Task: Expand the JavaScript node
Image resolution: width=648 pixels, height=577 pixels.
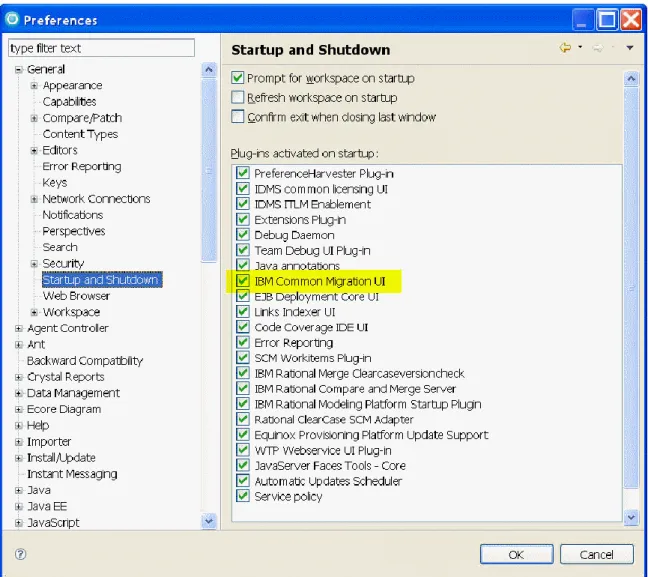Action: (18, 523)
